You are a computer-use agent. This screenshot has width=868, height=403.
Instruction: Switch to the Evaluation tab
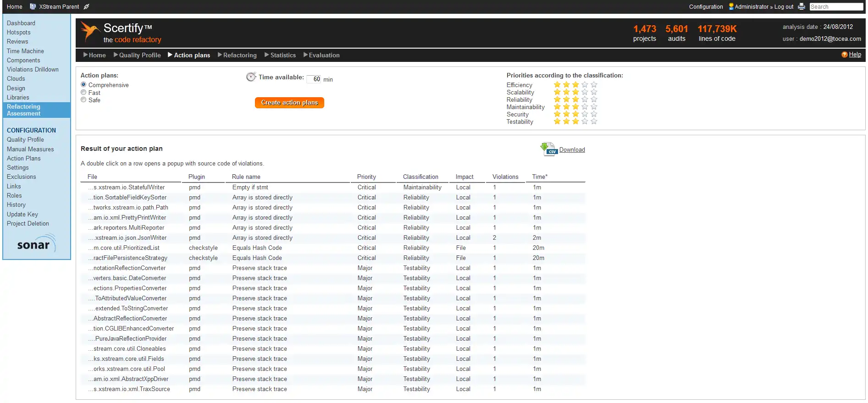(321, 55)
